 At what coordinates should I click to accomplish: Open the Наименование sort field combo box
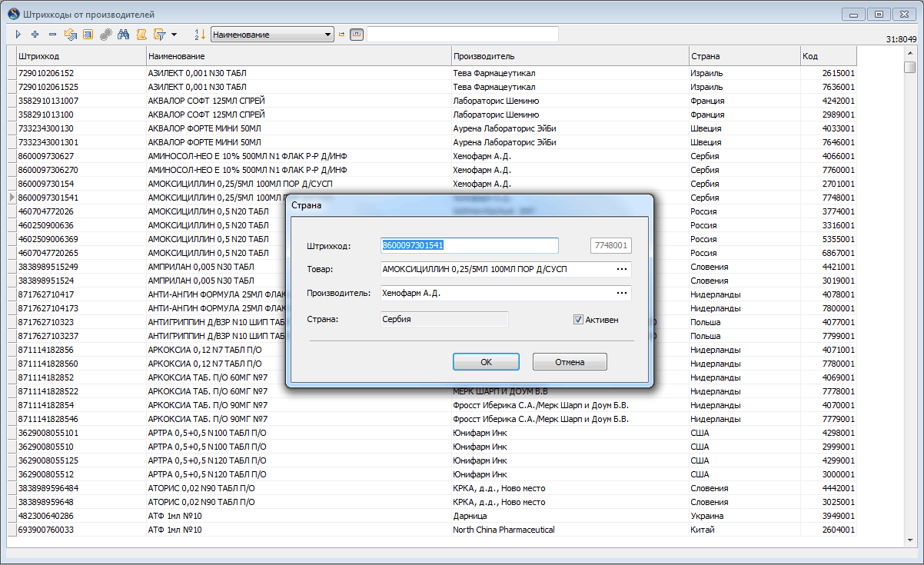click(x=272, y=35)
